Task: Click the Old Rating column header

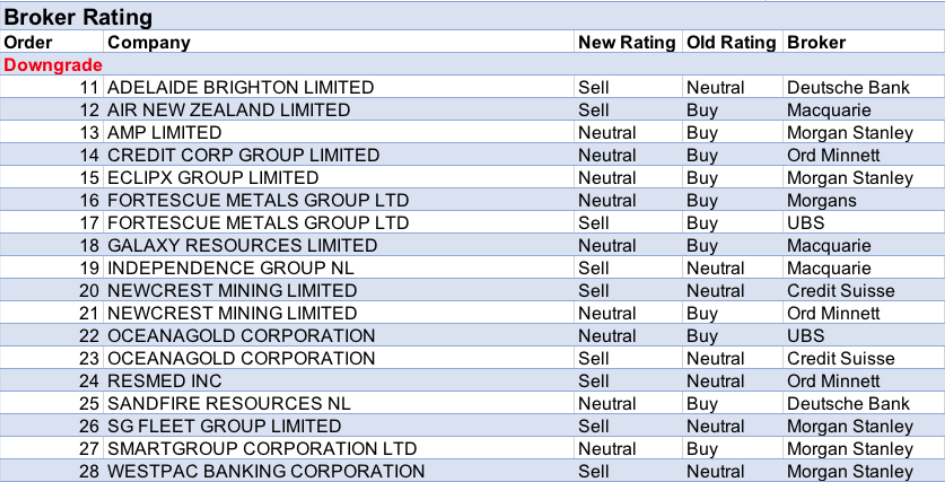Action: click(731, 42)
